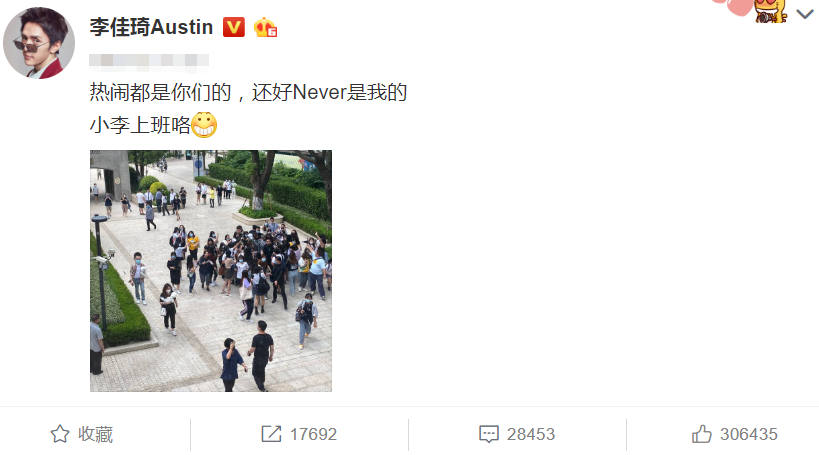Screen dimensions: 819x455
Task: Click the cartoon sticker at the top right
Action: pyautogui.click(x=770, y=10)
